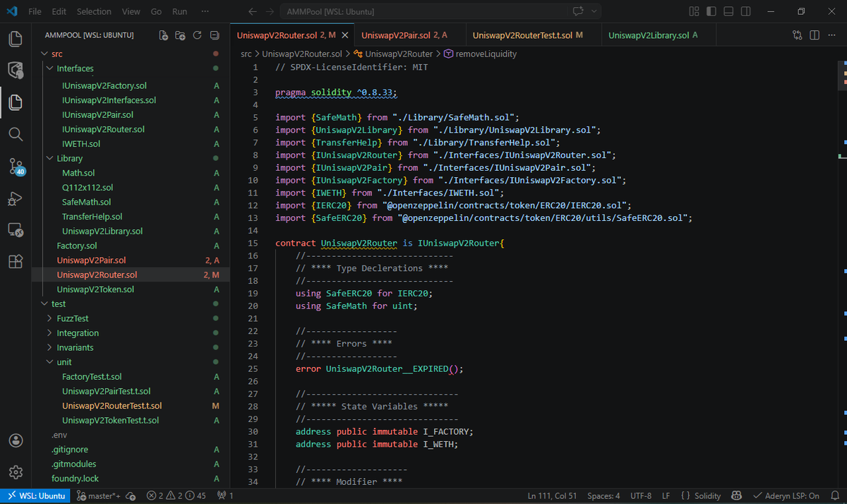Open the Copilot chat icon in title bar

pos(579,12)
